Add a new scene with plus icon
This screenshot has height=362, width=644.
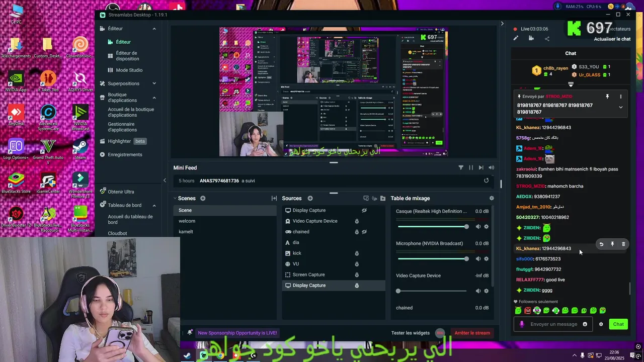pyautogui.click(x=203, y=198)
